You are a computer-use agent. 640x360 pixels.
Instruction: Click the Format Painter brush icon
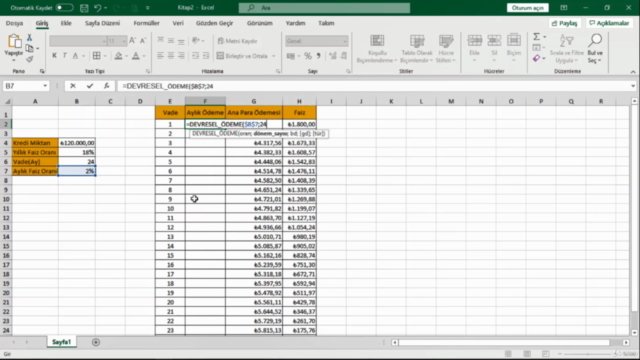29,59
